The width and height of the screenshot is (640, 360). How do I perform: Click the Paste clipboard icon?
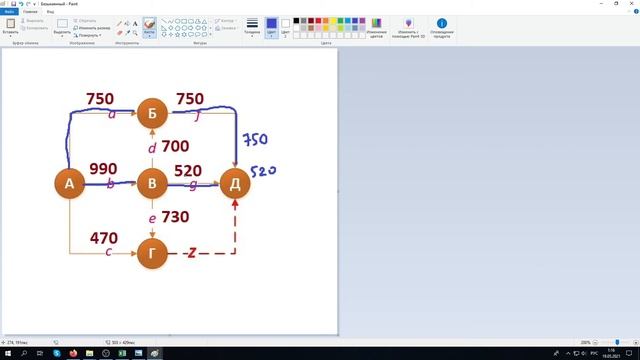pos(11,23)
